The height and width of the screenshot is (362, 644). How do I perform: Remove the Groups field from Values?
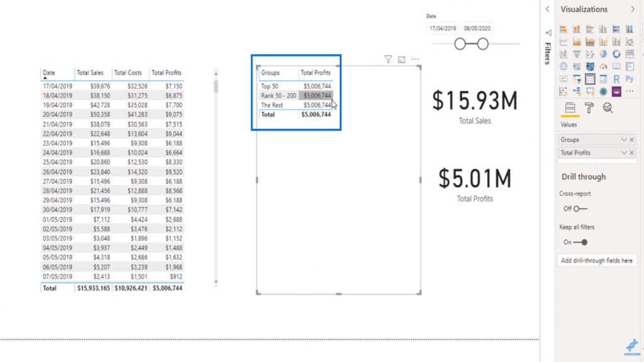point(631,140)
